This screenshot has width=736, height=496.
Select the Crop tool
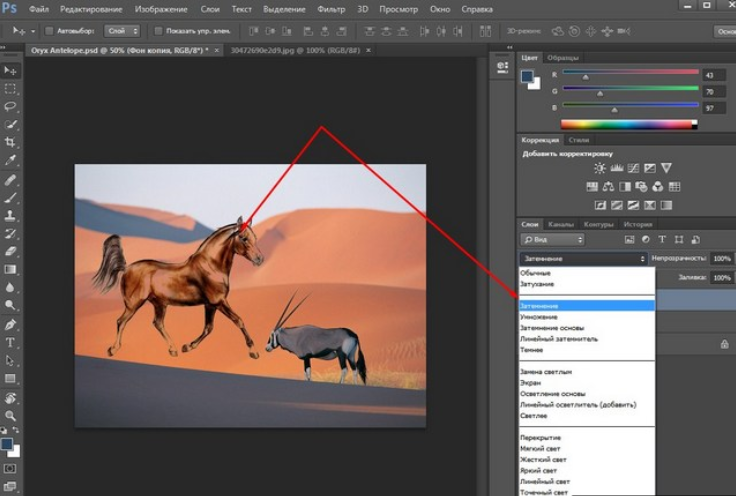[11, 142]
